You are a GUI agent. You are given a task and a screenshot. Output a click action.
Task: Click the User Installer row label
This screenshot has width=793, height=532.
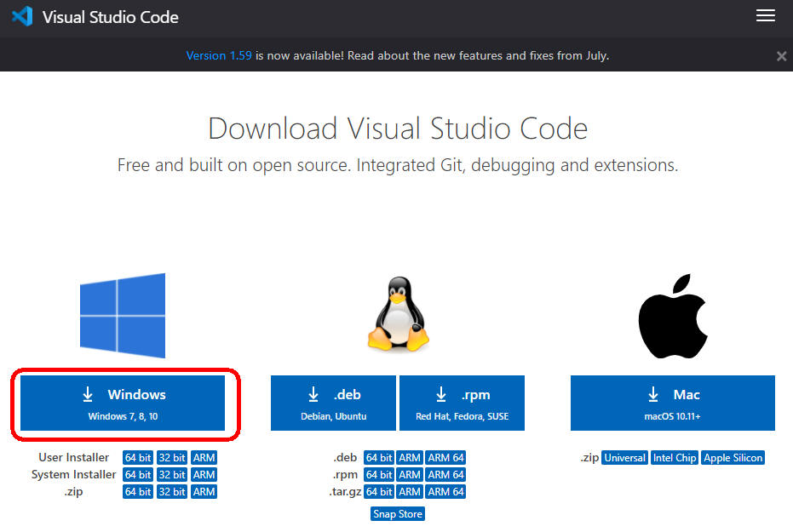pyautogui.click(x=74, y=457)
